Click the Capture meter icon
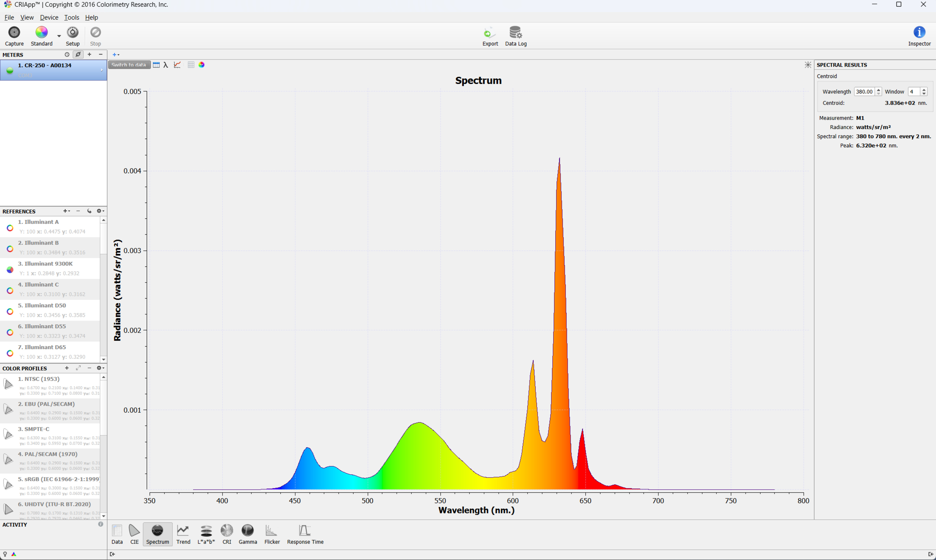Screen dimensions: 936x560 click(14, 33)
